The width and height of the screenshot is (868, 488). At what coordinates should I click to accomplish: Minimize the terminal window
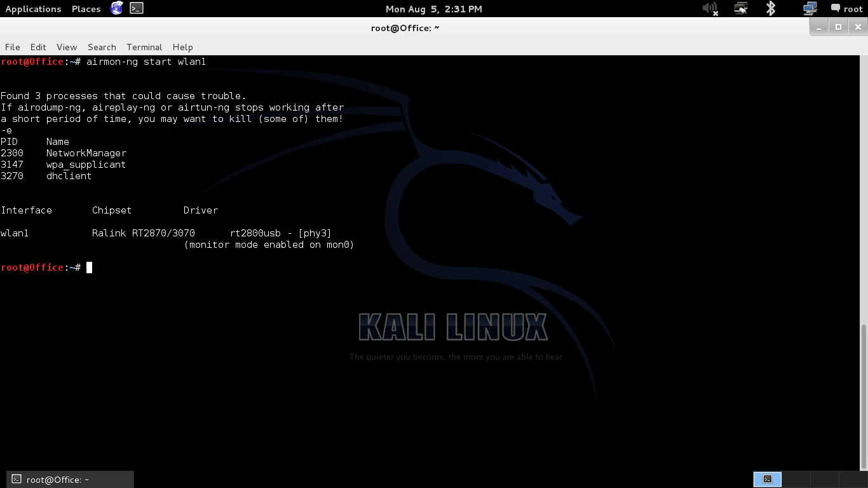pyautogui.click(x=819, y=27)
